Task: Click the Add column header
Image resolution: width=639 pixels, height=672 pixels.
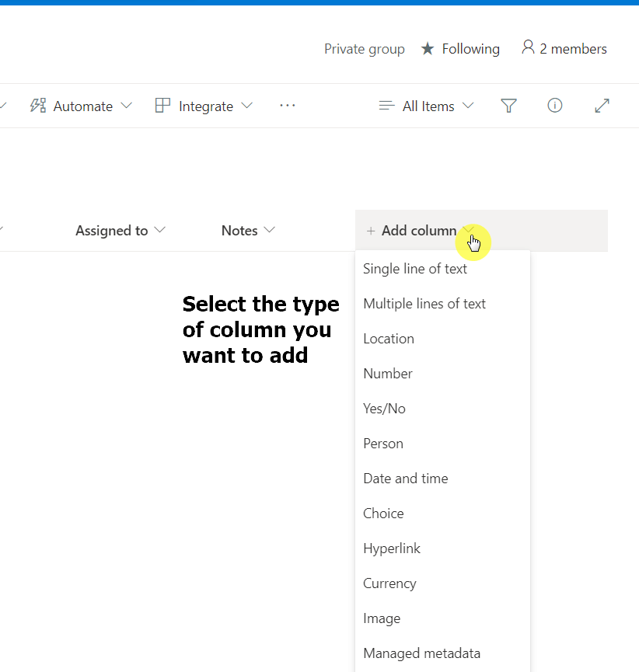Action: [481, 231]
